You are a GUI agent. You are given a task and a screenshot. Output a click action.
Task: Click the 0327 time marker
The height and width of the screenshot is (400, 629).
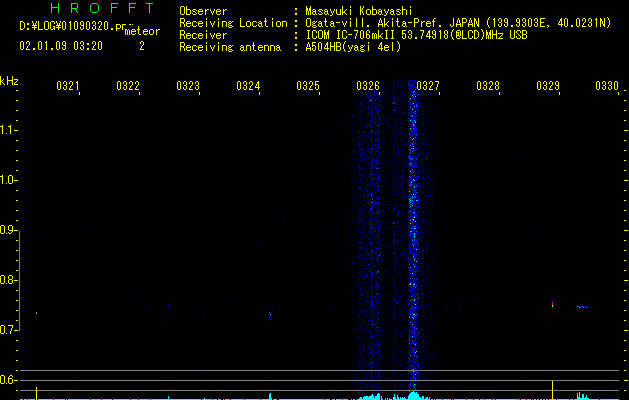tap(428, 85)
